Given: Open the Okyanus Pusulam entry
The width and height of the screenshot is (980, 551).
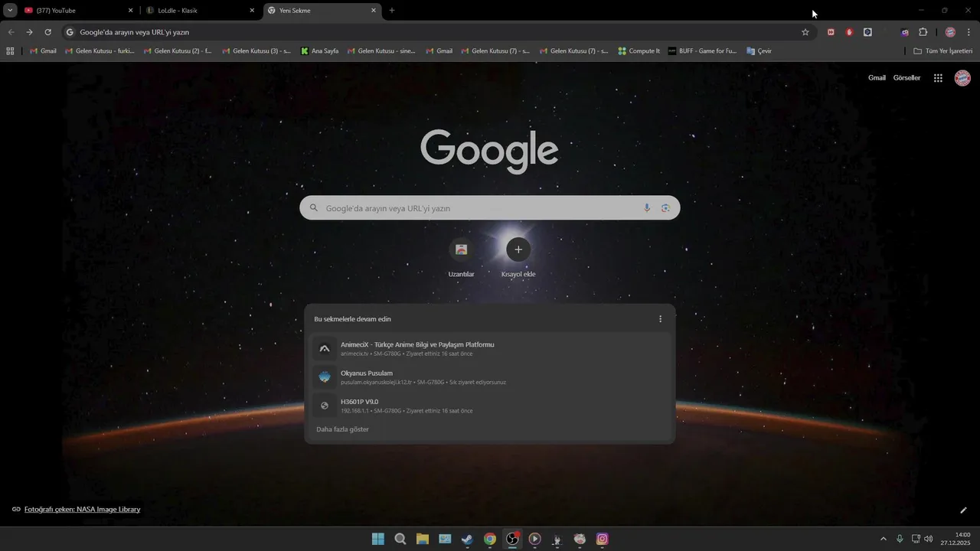Looking at the screenshot, I should 490,377.
